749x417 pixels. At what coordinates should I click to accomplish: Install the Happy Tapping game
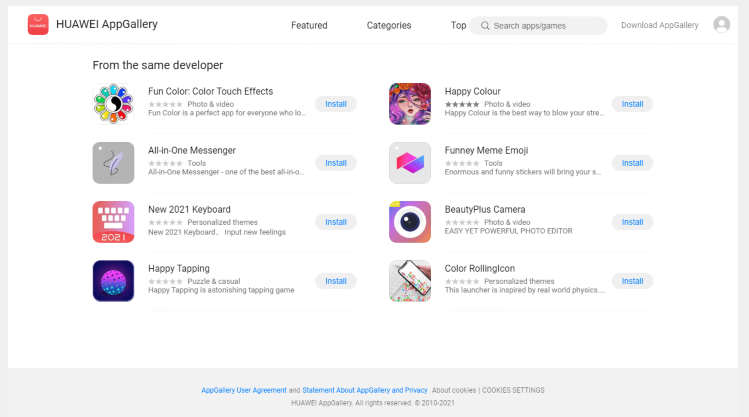pos(336,281)
